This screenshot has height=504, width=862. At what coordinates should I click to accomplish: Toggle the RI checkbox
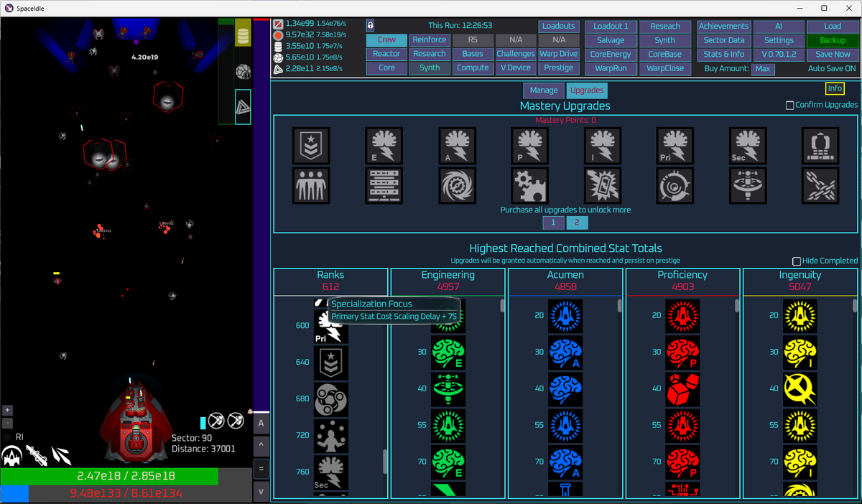(8, 437)
